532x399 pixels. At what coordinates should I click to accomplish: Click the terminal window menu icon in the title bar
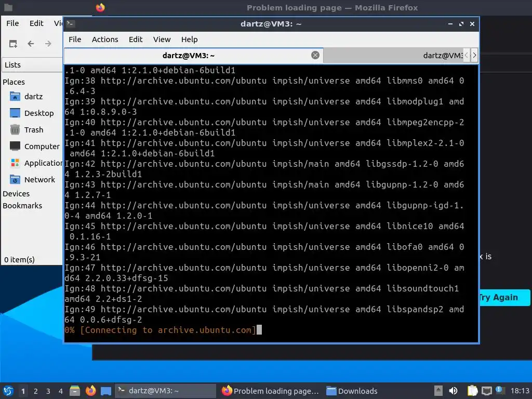point(71,23)
